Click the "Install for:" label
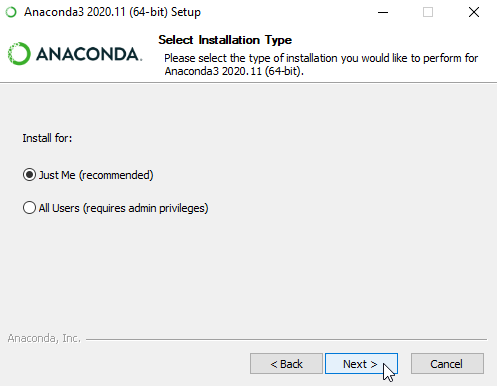 click(x=47, y=138)
